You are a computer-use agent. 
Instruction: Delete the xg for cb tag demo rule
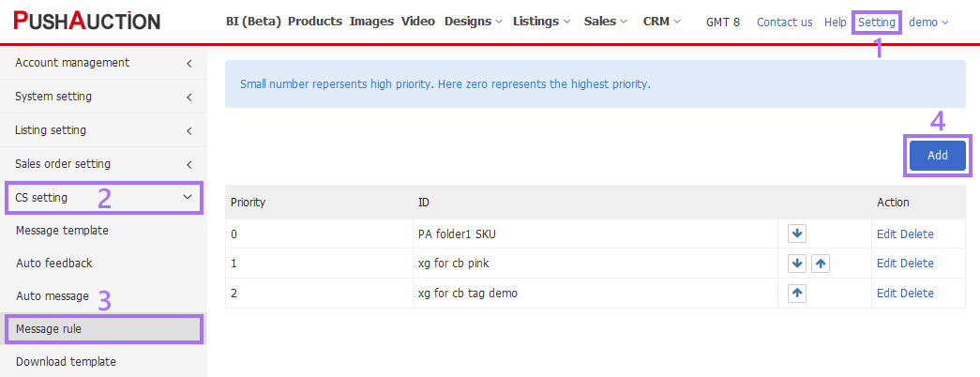(x=917, y=294)
